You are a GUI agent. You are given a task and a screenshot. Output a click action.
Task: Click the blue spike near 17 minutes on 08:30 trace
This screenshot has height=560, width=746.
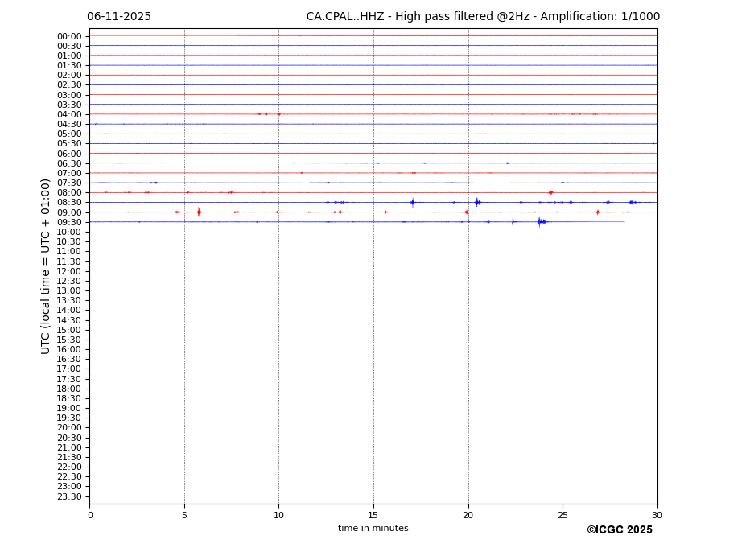(x=412, y=202)
